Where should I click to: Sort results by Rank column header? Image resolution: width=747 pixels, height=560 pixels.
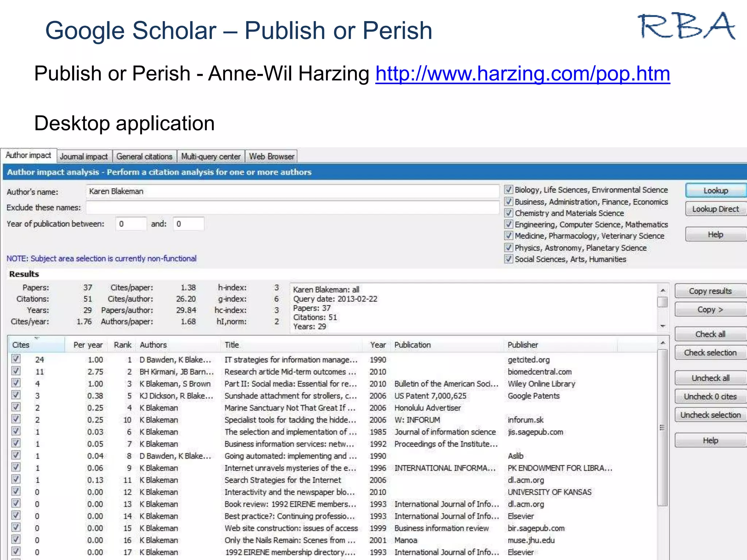[123, 345]
